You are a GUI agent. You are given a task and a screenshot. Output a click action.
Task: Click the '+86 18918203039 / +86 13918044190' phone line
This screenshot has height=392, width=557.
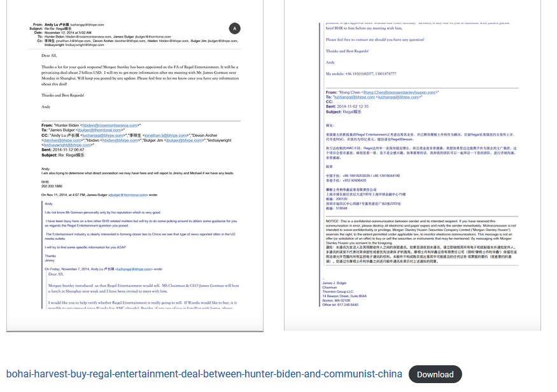click(x=363, y=176)
